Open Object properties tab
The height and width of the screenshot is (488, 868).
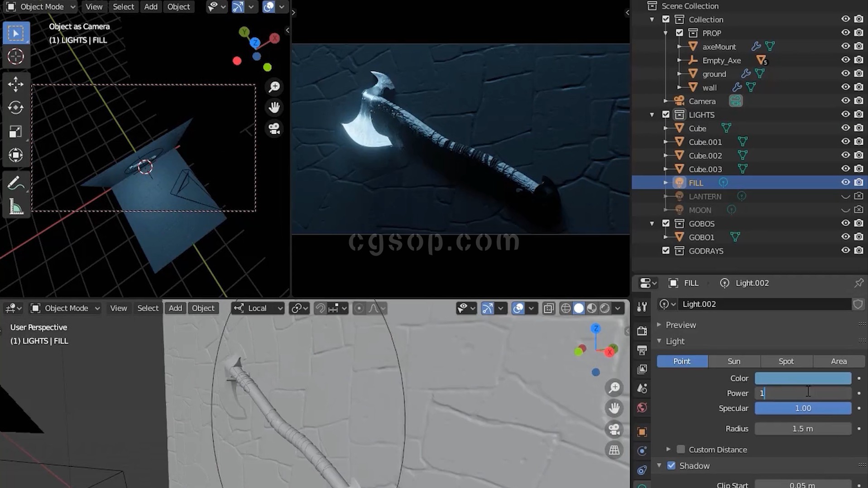[x=642, y=432]
